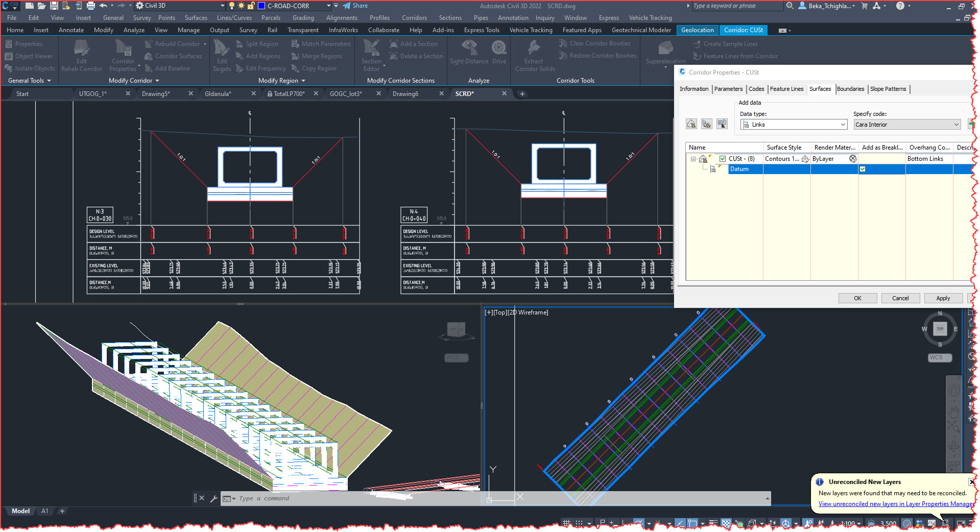Click the Edit Targets ribbon icon
Image resolution: width=980 pixels, height=532 pixels.
(222, 56)
